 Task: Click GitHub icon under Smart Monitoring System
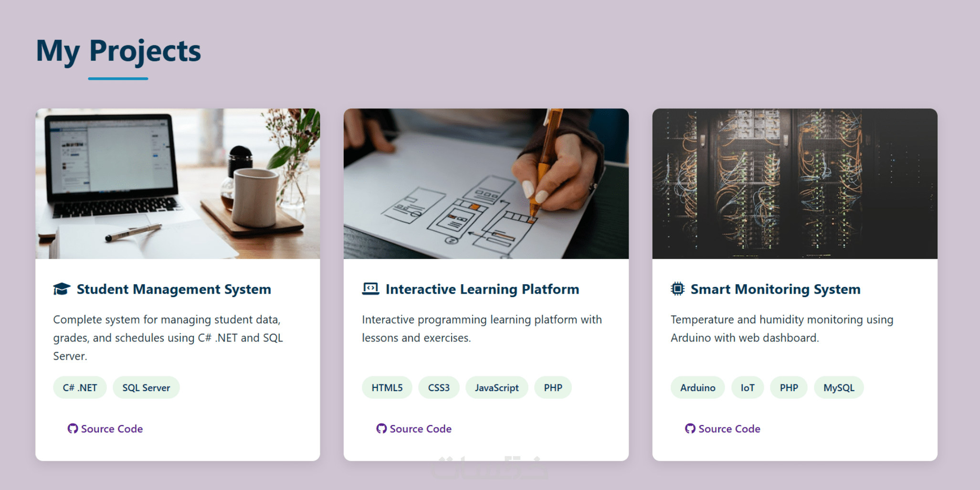(x=690, y=428)
